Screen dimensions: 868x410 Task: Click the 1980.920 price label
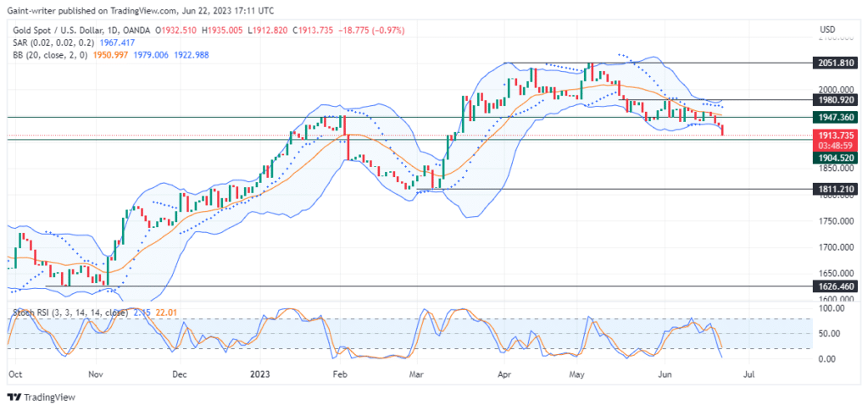coord(835,100)
